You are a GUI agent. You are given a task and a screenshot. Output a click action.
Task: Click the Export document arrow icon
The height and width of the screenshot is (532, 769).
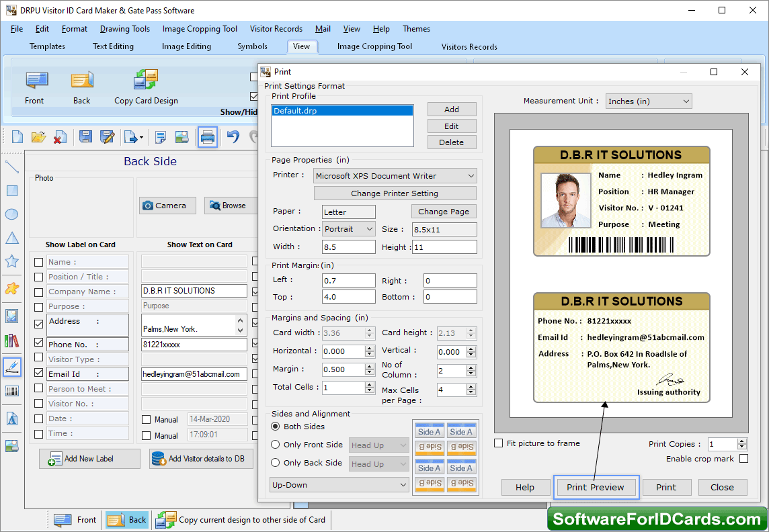(x=133, y=137)
